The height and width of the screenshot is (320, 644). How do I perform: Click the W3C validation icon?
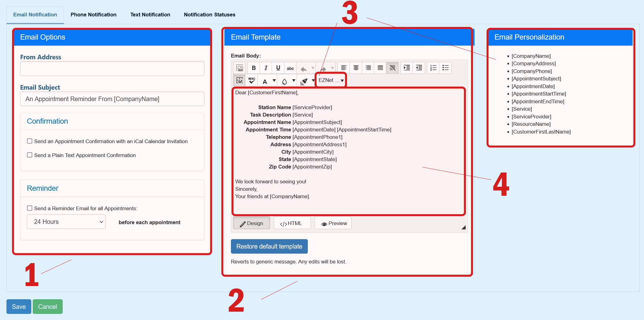[251, 80]
